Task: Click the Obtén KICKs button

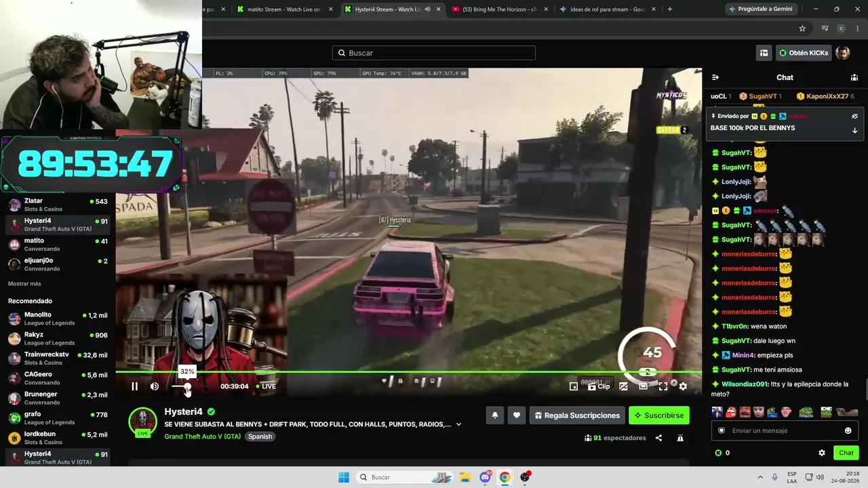Action: pos(803,53)
